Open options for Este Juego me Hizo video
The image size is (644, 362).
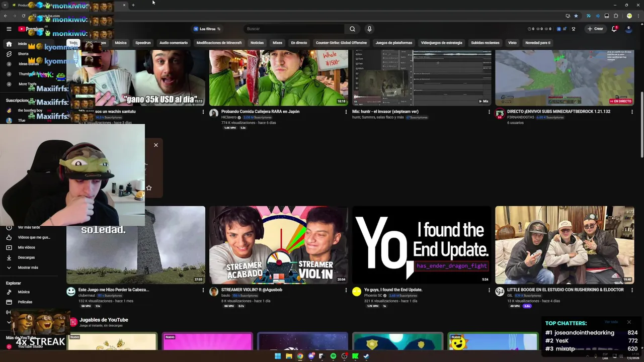coord(203,290)
